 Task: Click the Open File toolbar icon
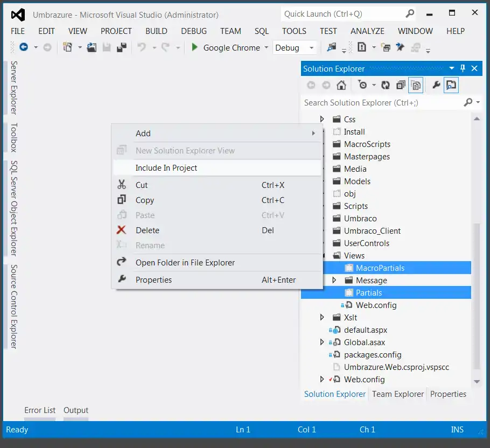92,47
